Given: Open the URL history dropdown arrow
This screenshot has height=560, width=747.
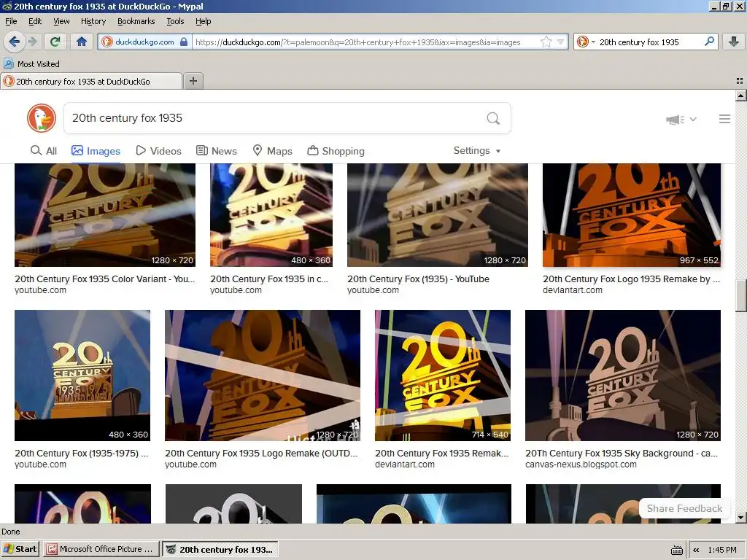Looking at the screenshot, I should click(x=560, y=42).
